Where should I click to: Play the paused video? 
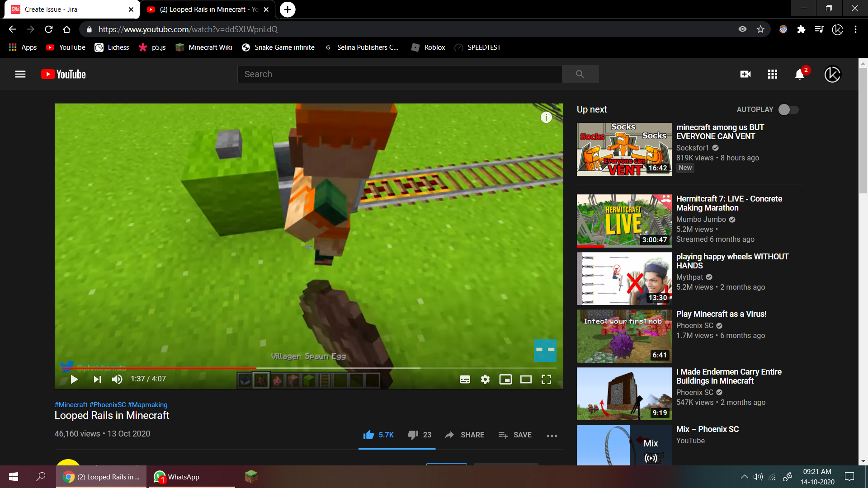pyautogui.click(x=75, y=380)
